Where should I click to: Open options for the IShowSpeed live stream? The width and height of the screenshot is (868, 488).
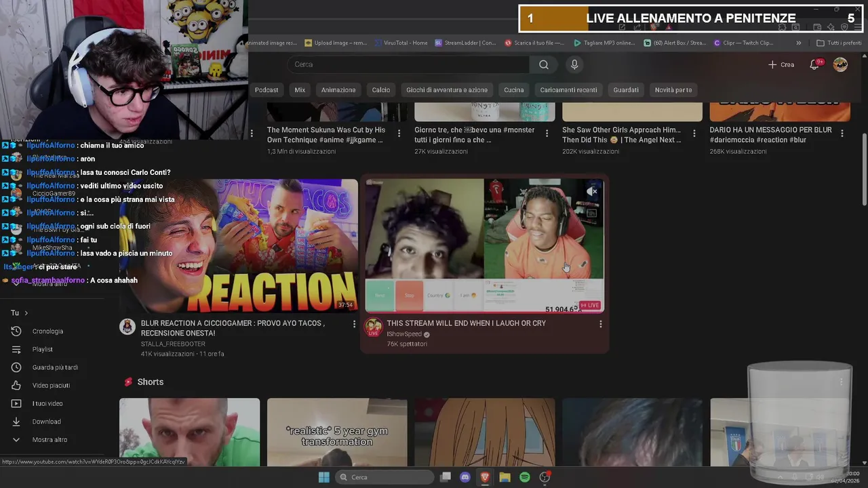[x=600, y=325]
